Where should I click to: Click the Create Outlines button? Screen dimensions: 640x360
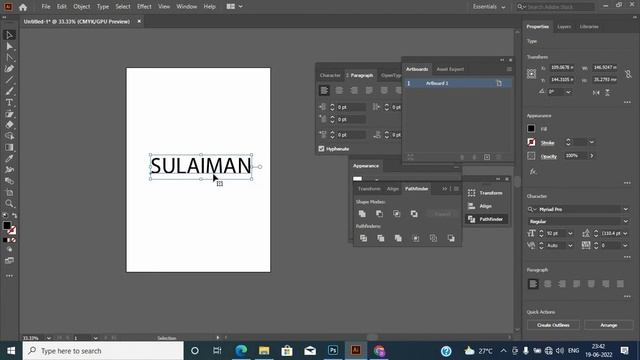click(x=553, y=325)
